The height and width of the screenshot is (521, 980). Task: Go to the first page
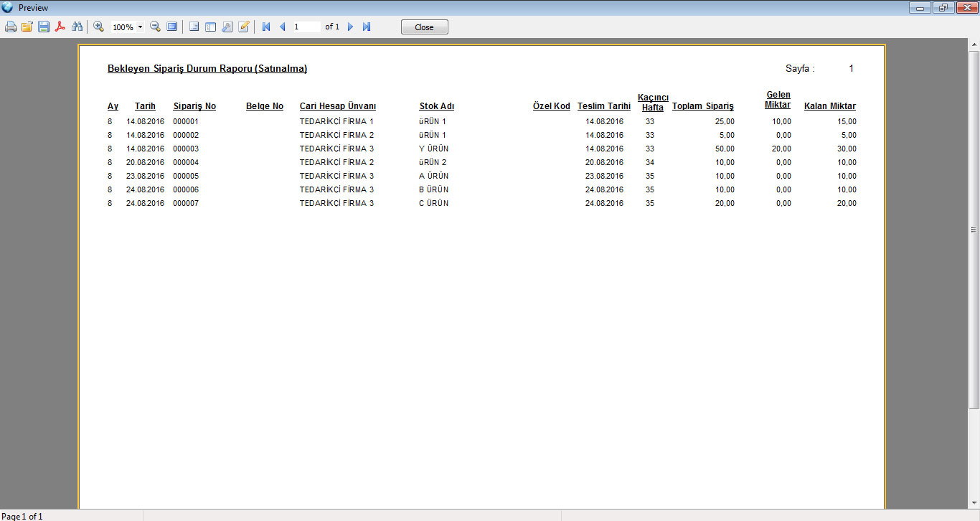(266, 27)
